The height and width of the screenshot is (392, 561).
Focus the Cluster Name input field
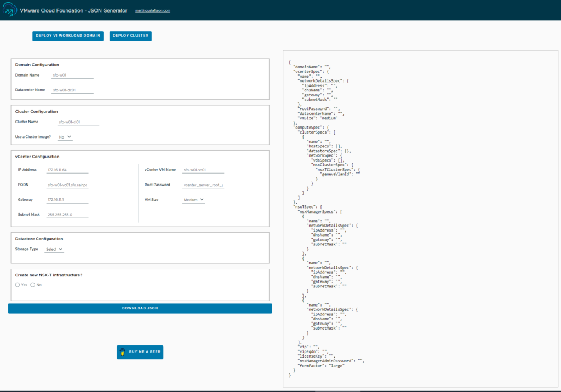78,122
